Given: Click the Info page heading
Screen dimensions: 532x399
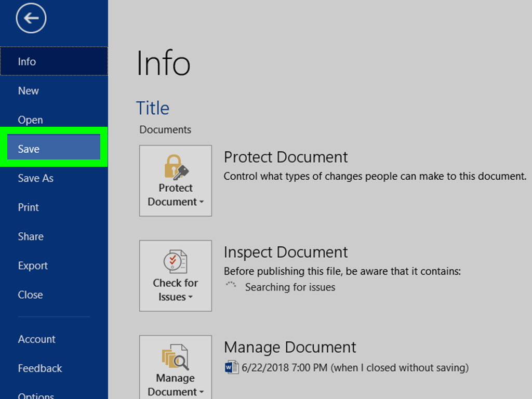Looking at the screenshot, I should (x=163, y=63).
